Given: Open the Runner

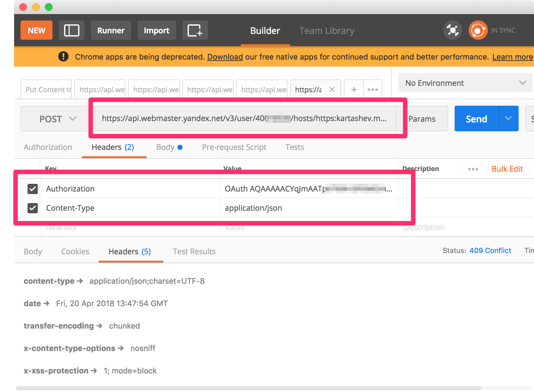Looking at the screenshot, I should coord(111,30).
